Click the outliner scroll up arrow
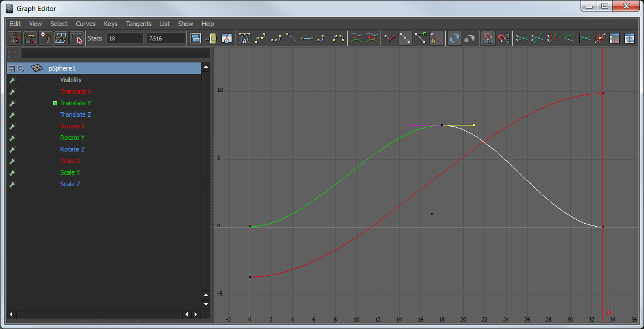 pos(206,68)
